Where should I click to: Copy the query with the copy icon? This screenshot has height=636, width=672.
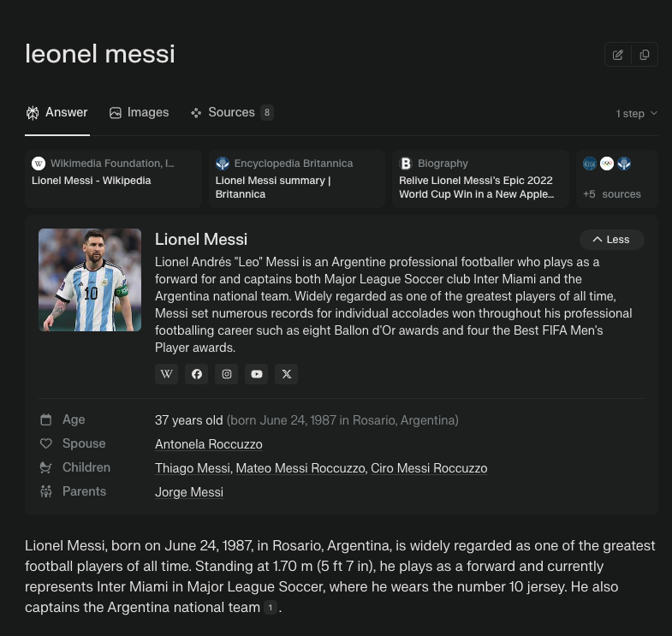[x=644, y=55]
